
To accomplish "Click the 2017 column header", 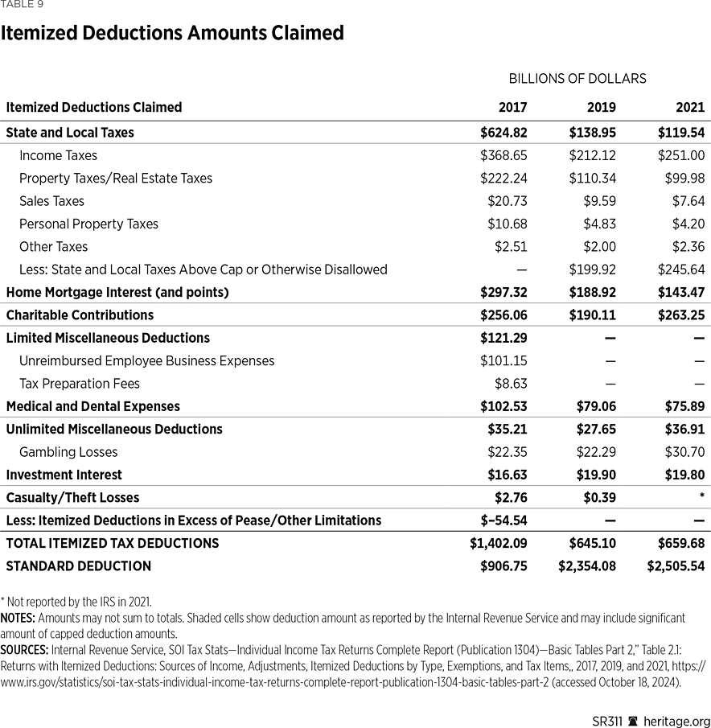I will 512,107.
